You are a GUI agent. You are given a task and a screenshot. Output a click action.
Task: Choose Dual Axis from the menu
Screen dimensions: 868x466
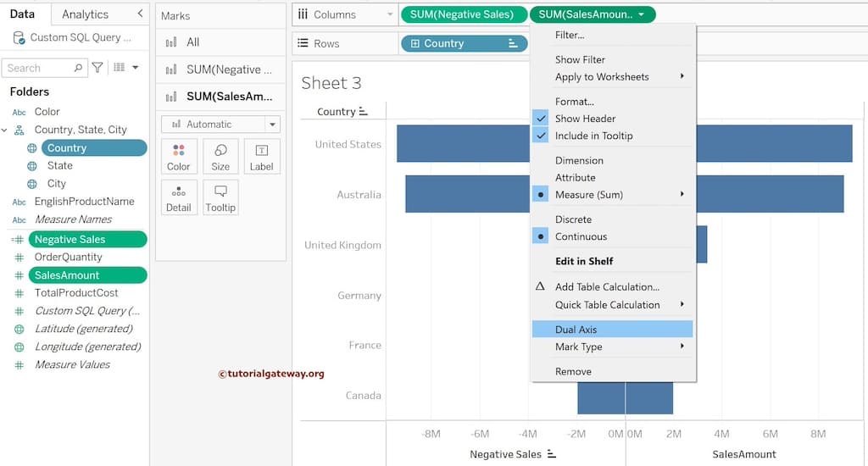[576, 330]
